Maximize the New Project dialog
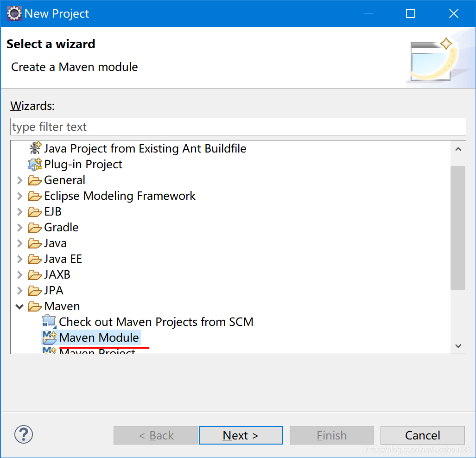This screenshot has width=476, height=458. (411, 13)
